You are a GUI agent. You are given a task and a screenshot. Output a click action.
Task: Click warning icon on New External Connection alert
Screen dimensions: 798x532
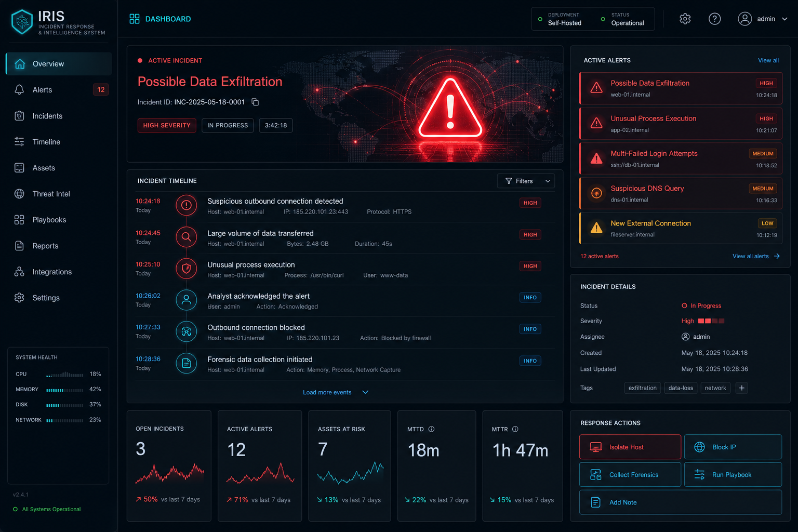click(596, 228)
